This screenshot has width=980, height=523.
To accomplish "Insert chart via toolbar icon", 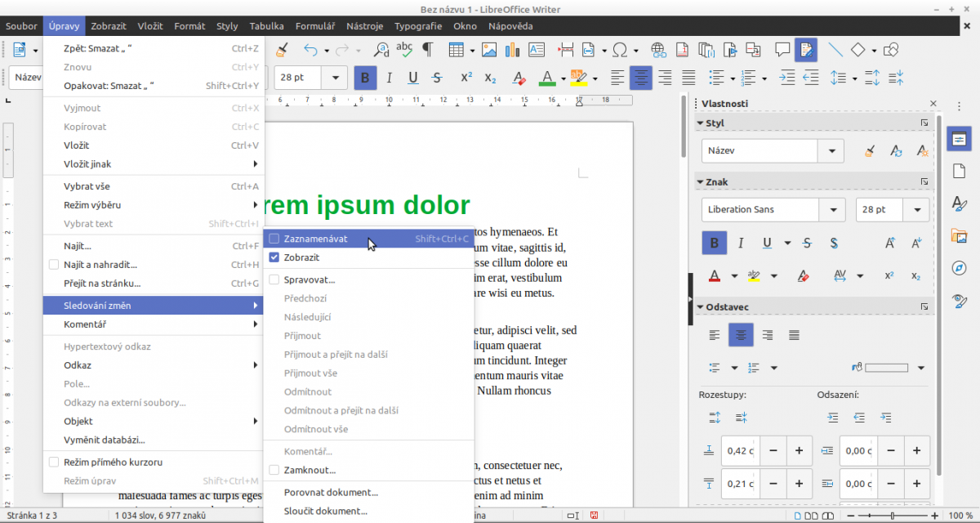I will tap(513, 50).
